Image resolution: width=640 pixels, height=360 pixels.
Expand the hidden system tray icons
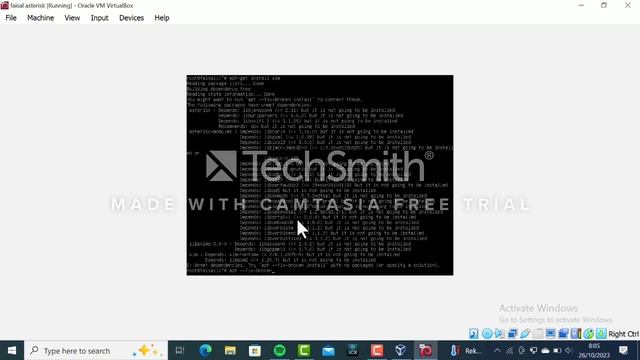tap(497, 350)
